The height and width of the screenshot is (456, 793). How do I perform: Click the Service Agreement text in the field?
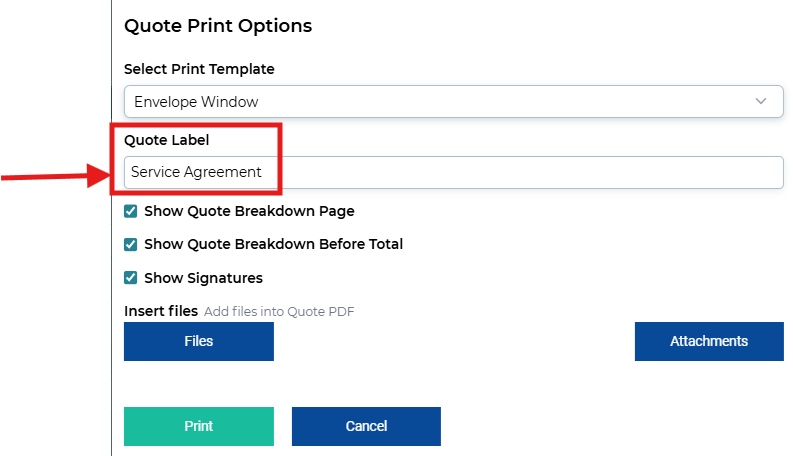tap(196, 172)
